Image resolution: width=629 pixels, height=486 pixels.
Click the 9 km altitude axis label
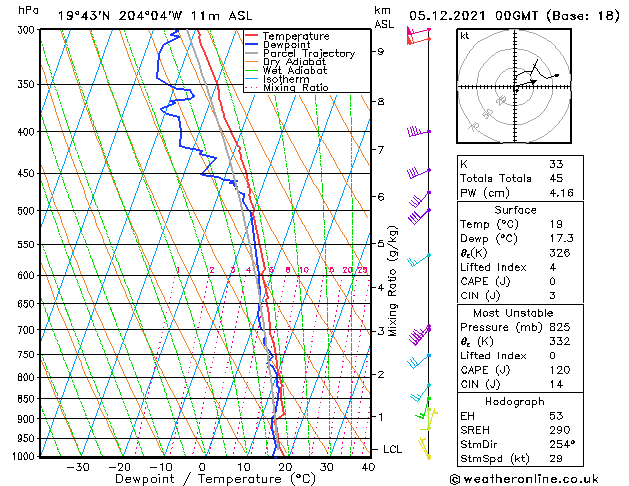(381, 52)
